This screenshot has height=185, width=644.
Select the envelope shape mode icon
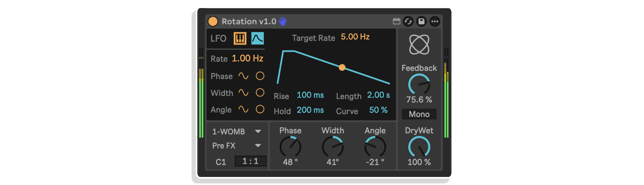[x=258, y=38]
